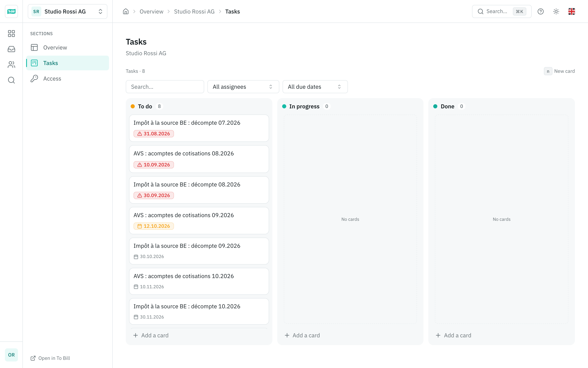Open card AVS acomptes de cotisations 08.2026
The image size is (588, 368).
tap(199, 159)
